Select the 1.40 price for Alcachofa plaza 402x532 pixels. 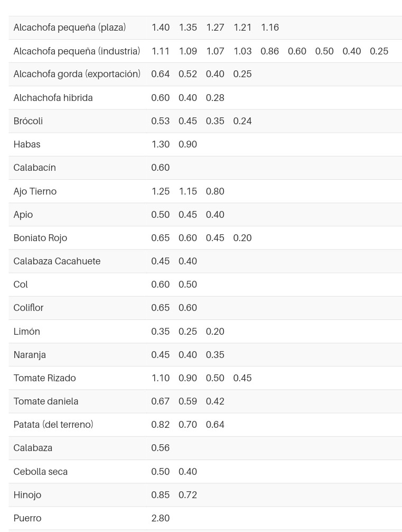(x=161, y=27)
